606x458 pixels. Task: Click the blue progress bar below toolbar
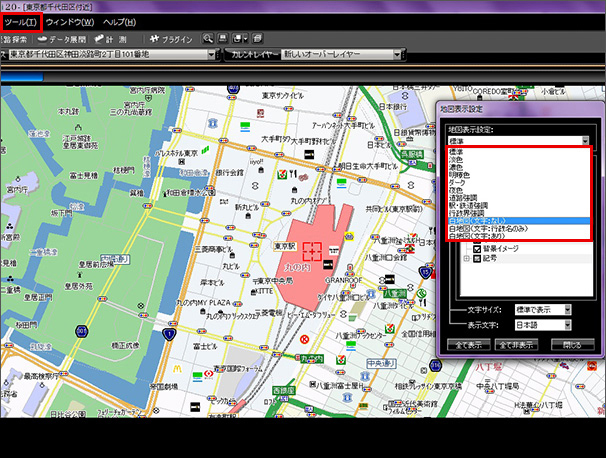coord(22,77)
